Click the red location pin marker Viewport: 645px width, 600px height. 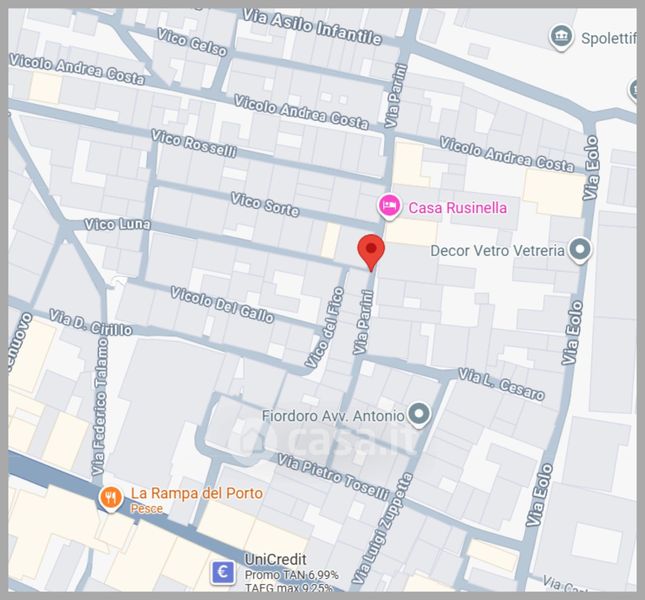(x=371, y=250)
